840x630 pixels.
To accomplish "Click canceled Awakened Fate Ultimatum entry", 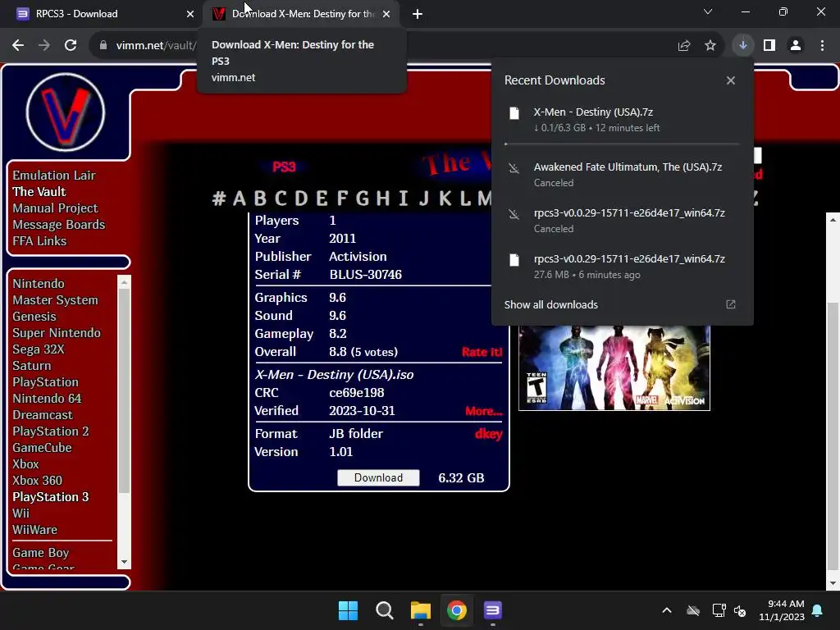I will pos(622,175).
